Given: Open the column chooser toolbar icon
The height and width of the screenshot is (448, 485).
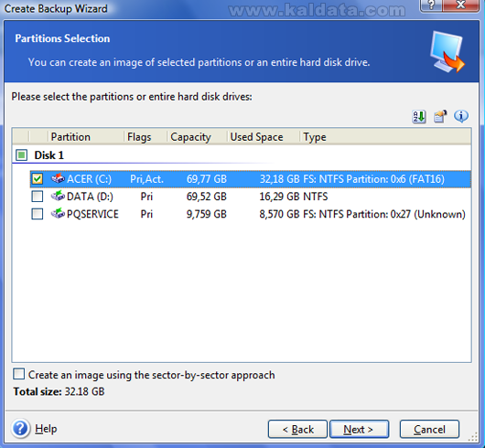Looking at the screenshot, I should click(x=440, y=116).
